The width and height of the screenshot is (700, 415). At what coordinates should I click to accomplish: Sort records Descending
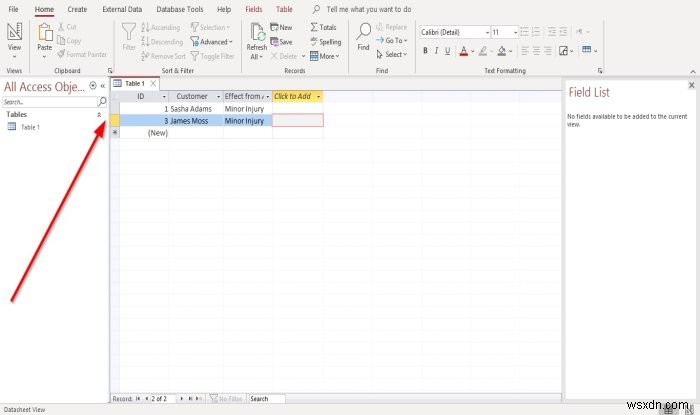pyautogui.click(x=162, y=42)
